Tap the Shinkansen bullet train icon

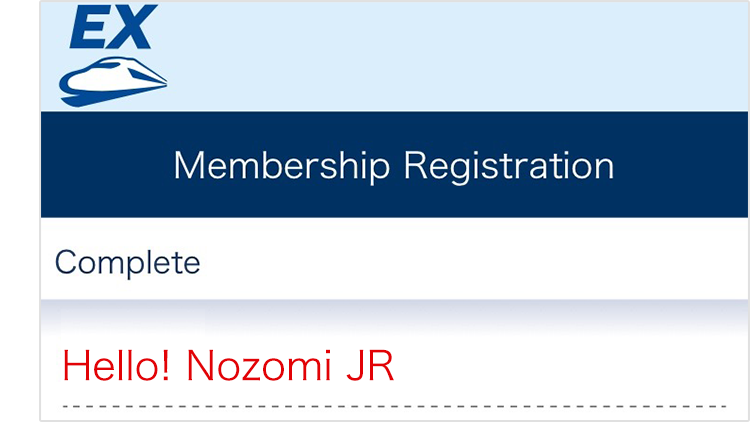click(112, 80)
